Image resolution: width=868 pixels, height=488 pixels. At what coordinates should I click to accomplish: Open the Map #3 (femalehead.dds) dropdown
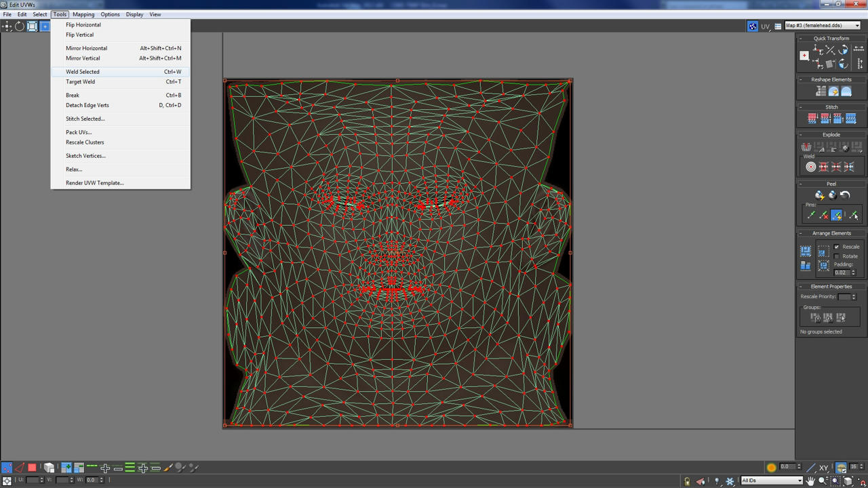(x=823, y=26)
